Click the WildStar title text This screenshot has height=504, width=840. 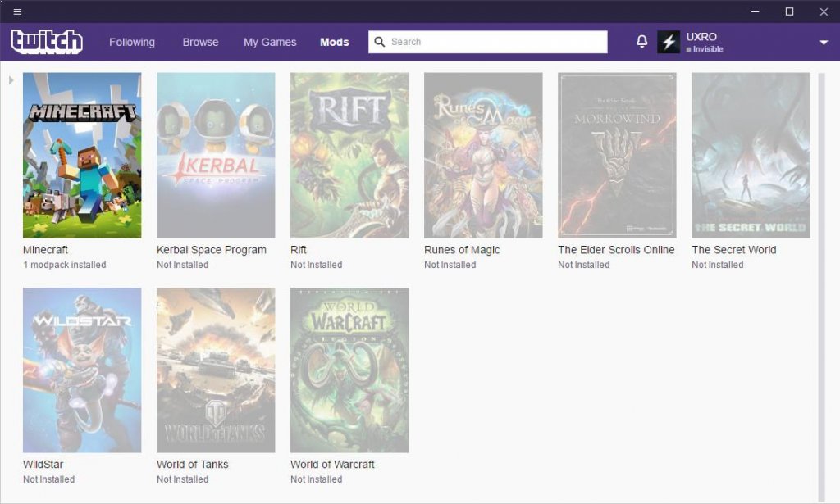43,465
